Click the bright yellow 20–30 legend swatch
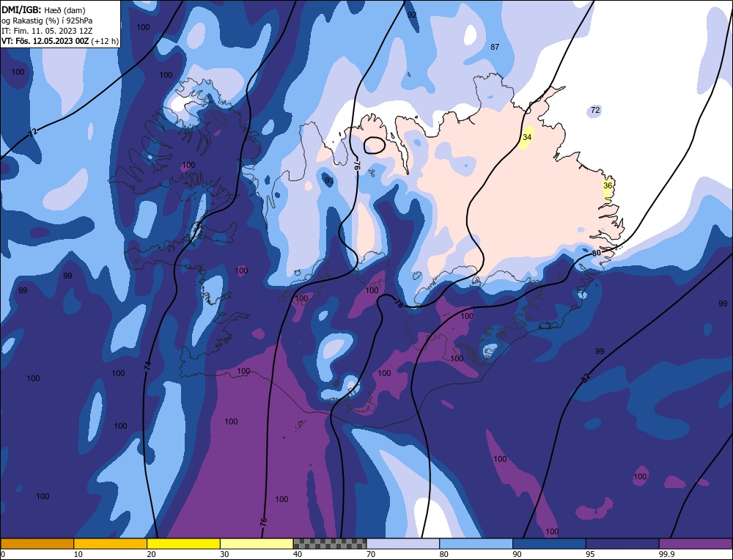This screenshot has width=733, height=560. [183, 544]
